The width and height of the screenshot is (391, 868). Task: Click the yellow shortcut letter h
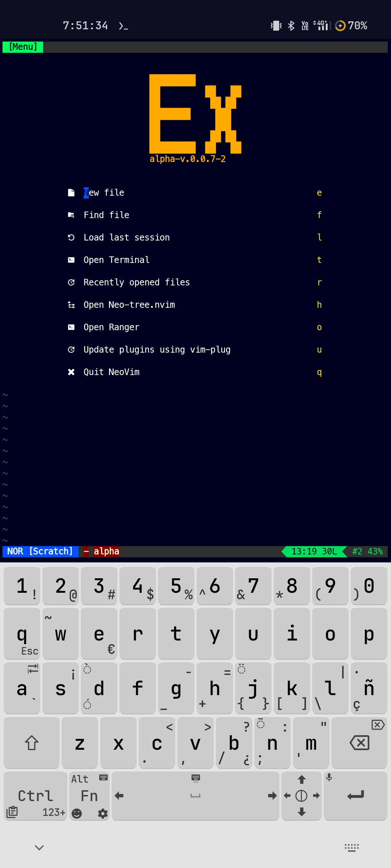pyautogui.click(x=319, y=305)
